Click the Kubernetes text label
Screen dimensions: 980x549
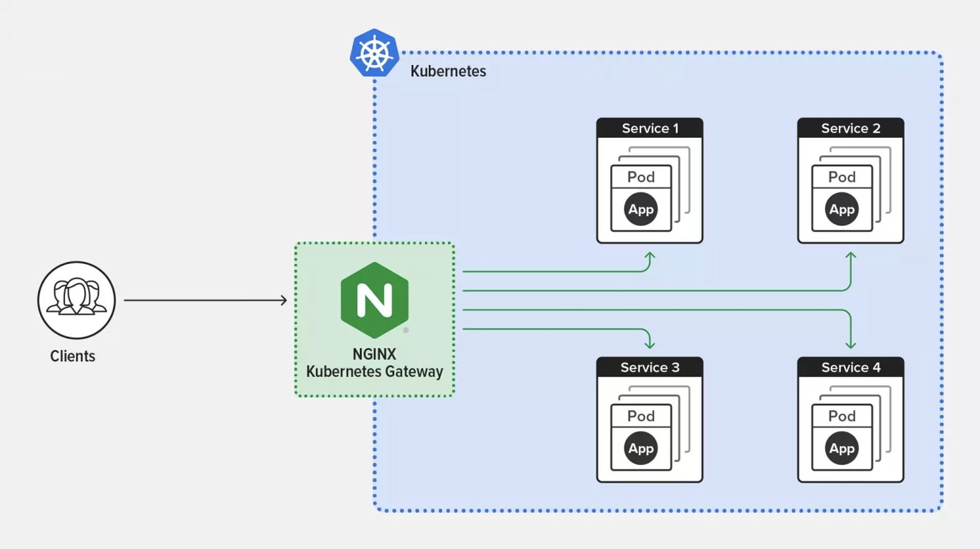pyautogui.click(x=448, y=71)
